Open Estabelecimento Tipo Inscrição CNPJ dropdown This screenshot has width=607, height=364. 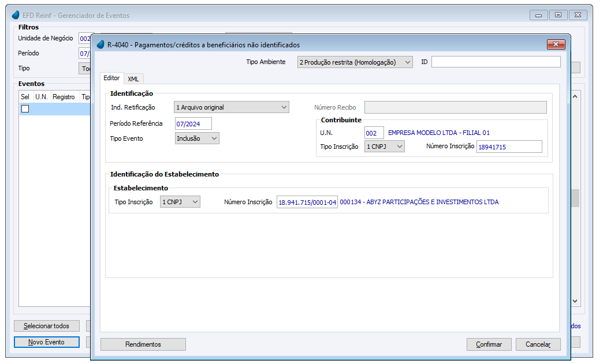pos(180,202)
